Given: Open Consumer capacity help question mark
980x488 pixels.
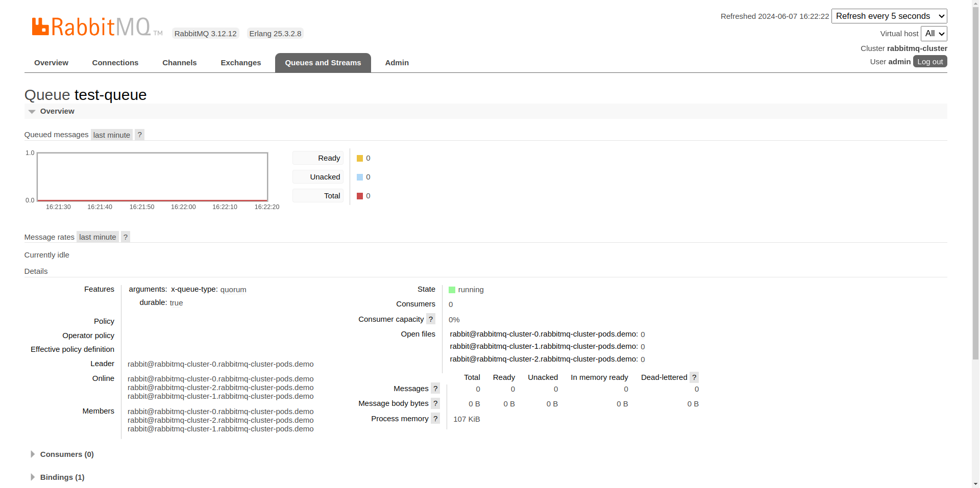Looking at the screenshot, I should (x=431, y=319).
